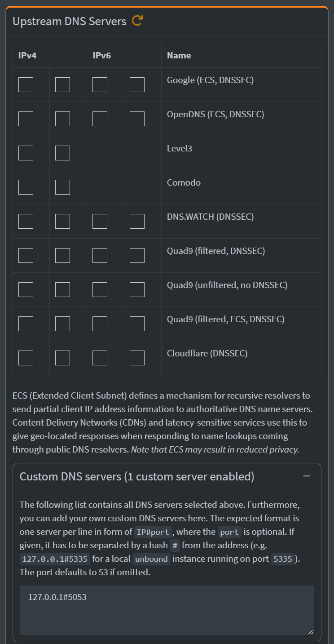Enable Cloudflare's primary IPv4 DNS server
Image resolution: width=334 pixels, height=644 pixels.
26,357
